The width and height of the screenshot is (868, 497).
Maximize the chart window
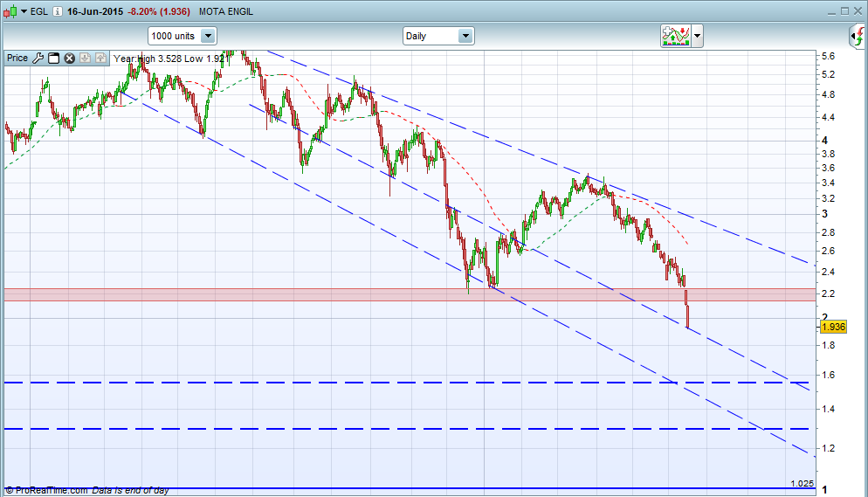pyautogui.click(x=844, y=11)
